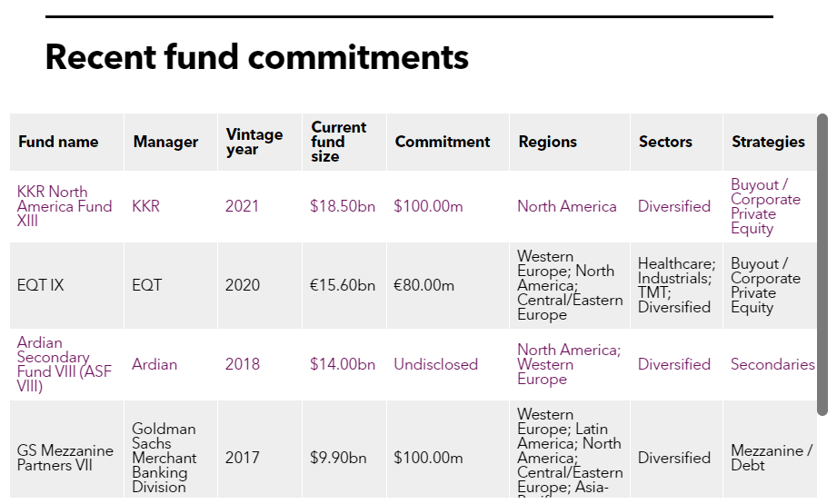Screen dimensions: 837x504
Task: Click Diversified sector in Ardian row
Action: (x=673, y=364)
